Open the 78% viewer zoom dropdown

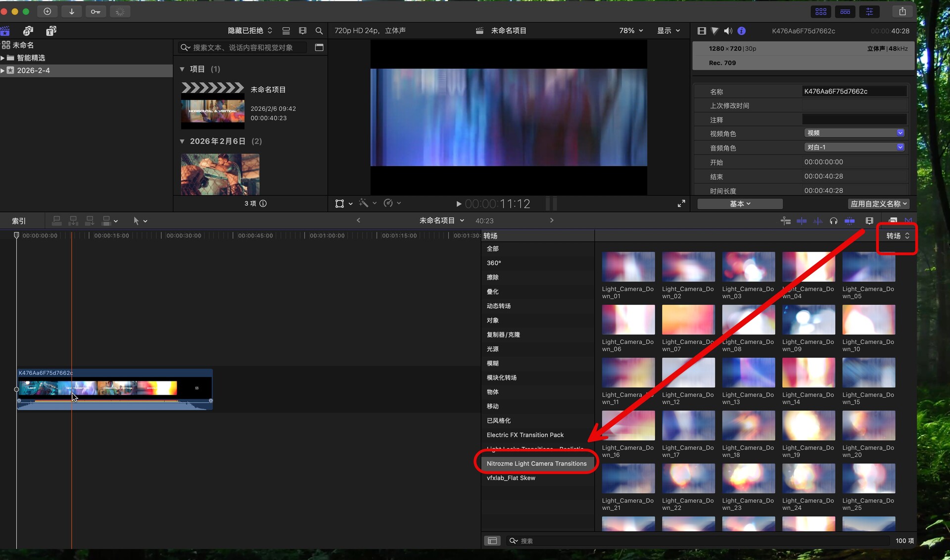coord(631,31)
